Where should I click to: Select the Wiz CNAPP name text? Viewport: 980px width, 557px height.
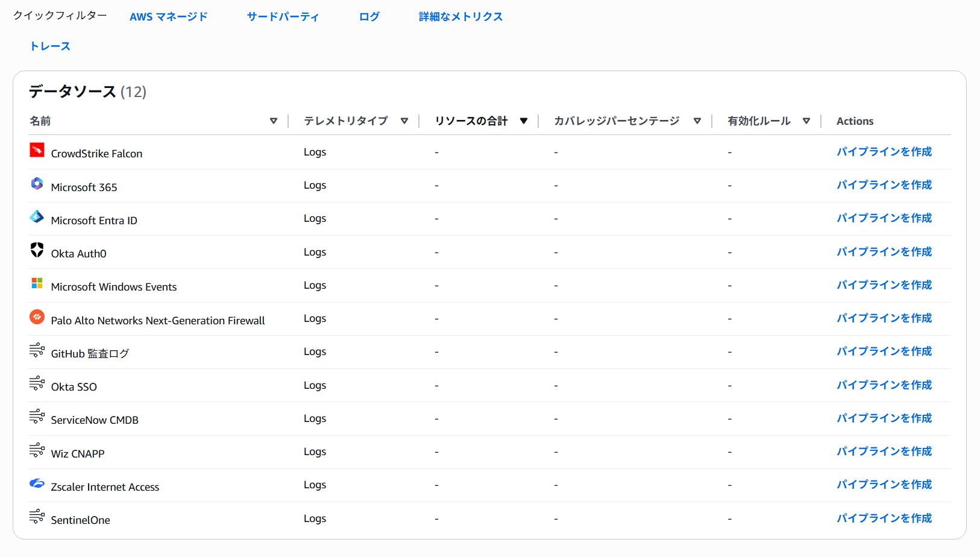click(x=78, y=454)
